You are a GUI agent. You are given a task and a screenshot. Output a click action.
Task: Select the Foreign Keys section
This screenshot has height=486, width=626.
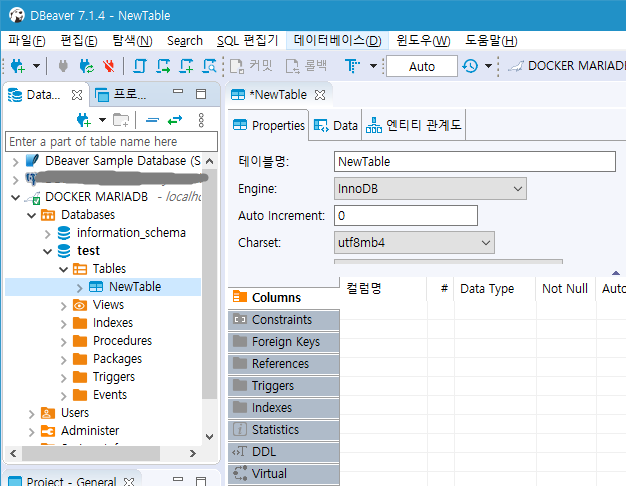click(x=284, y=342)
